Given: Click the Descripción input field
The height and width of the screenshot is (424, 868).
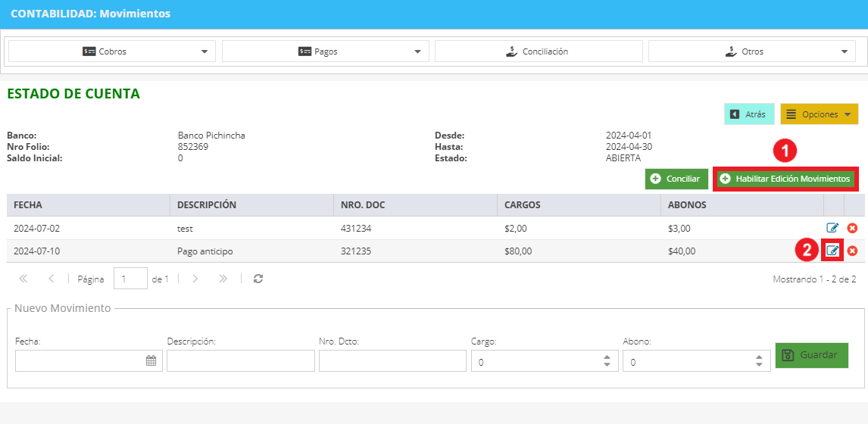Looking at the screenshot, I should coord(240,361).
